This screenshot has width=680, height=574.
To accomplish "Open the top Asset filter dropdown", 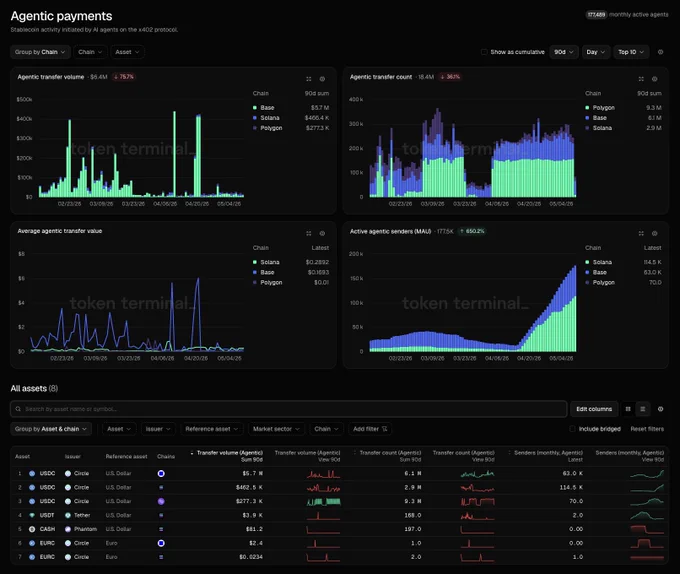I will [128, 52].
